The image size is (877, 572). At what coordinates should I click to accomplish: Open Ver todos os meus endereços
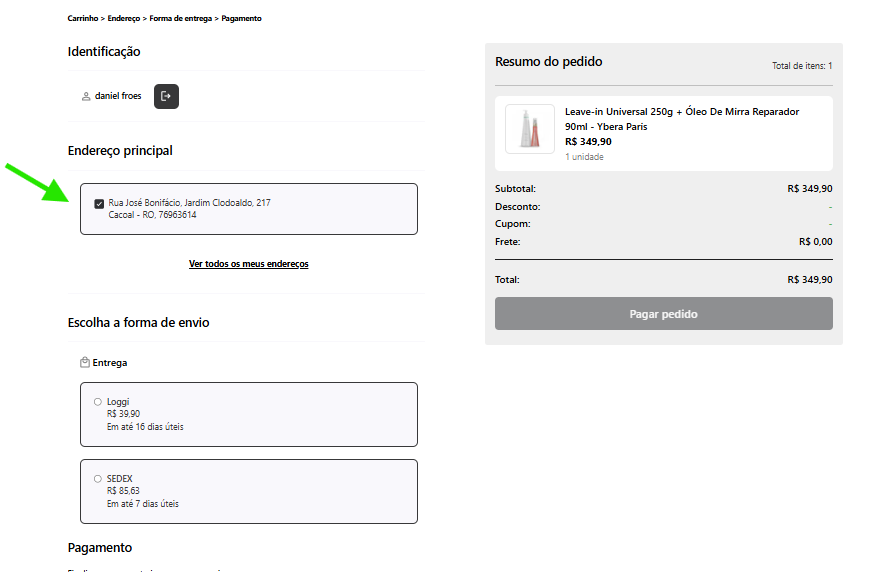click(x=249, y=264)
